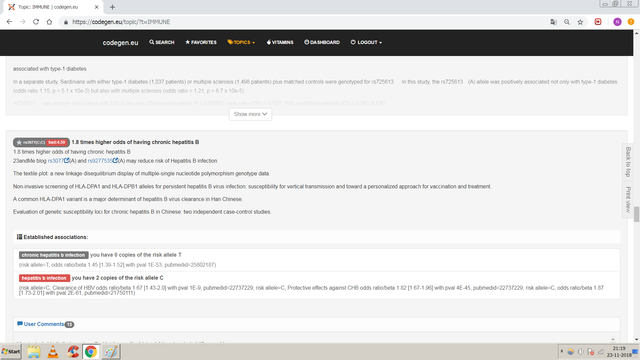Click the chronic hepatitis b infection tag

(x=53, y=255)
